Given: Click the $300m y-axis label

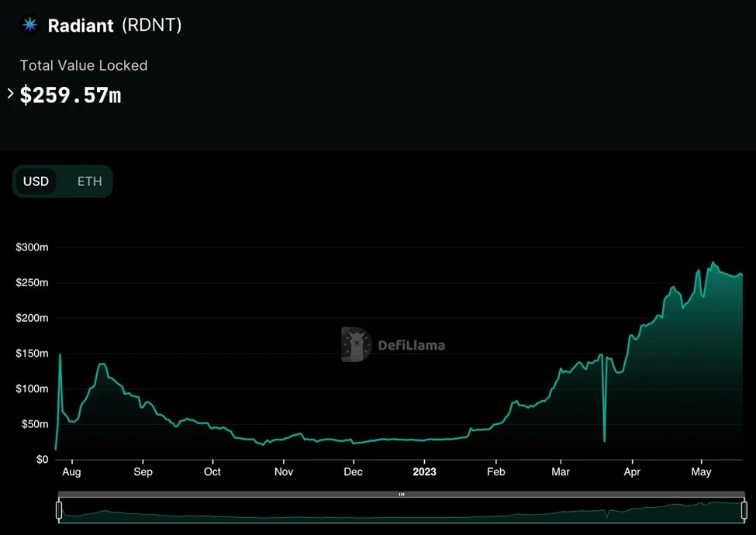Looking at the screenshot, I should pos(32,247).
